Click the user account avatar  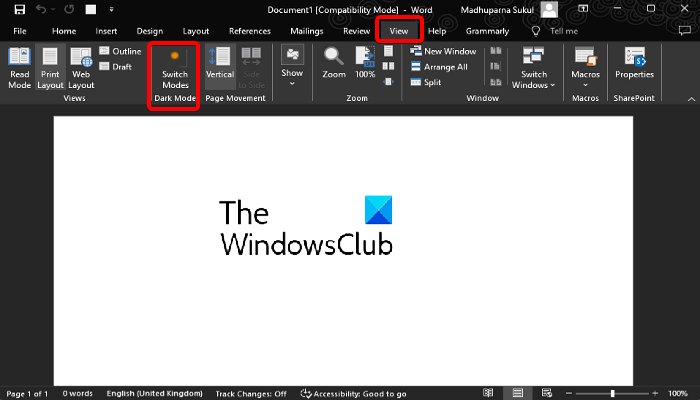click(549, 9)
